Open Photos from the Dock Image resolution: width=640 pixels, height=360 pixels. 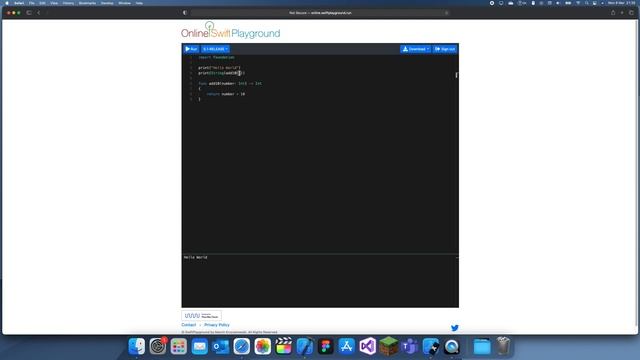[262, 347]
